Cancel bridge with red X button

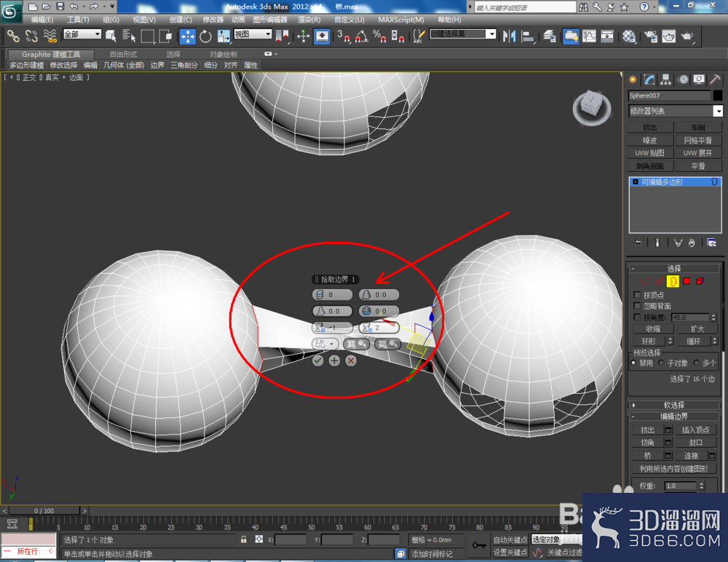(351, 360)
